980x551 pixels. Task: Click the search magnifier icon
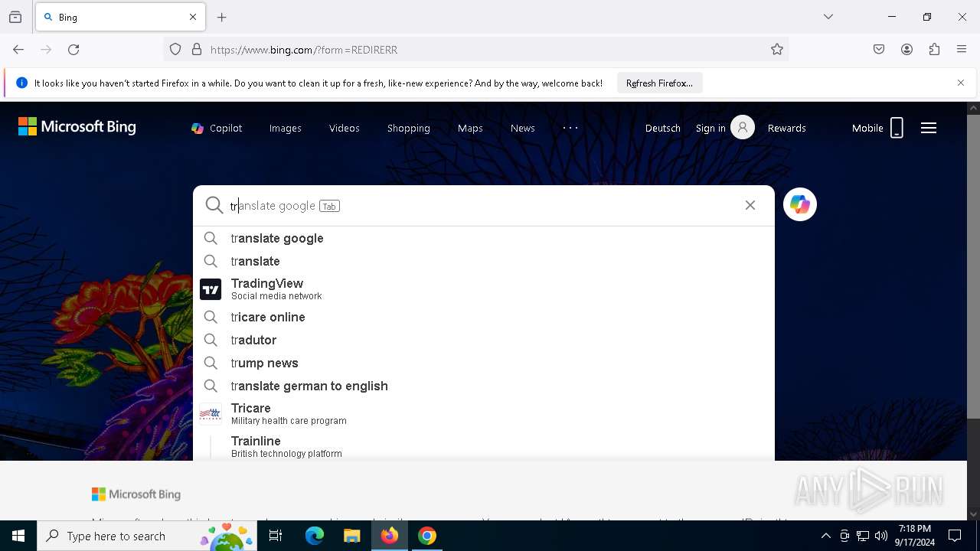tap(214, 205)
